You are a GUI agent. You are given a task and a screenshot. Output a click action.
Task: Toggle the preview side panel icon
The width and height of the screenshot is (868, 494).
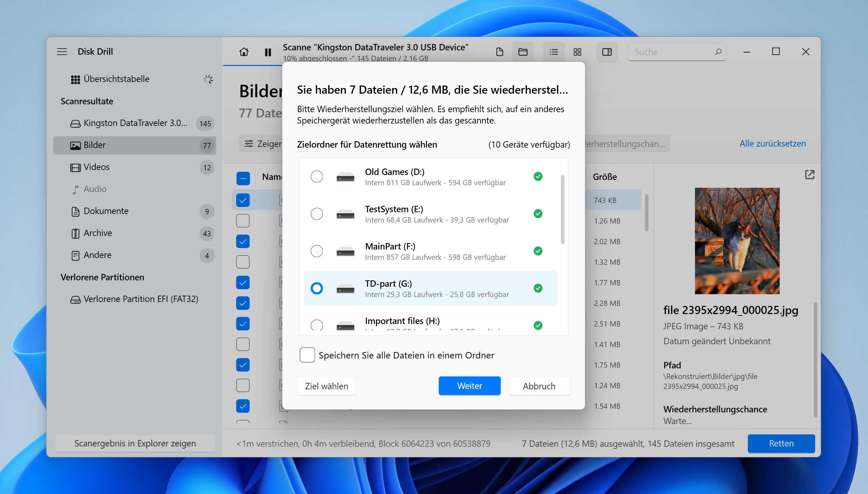[607, 52]
